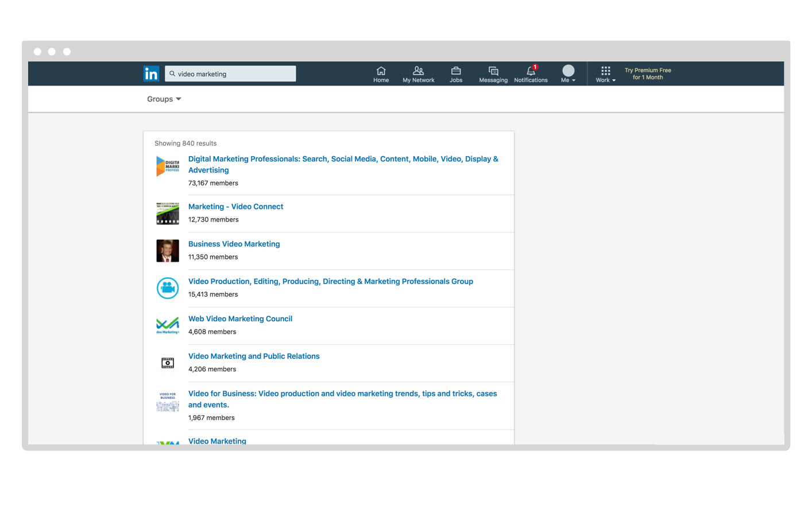The height and width of the screenshot is (513, 812).
Task: Click Digital Marketing Professionals group thumbnail
Action: point(168,166)
